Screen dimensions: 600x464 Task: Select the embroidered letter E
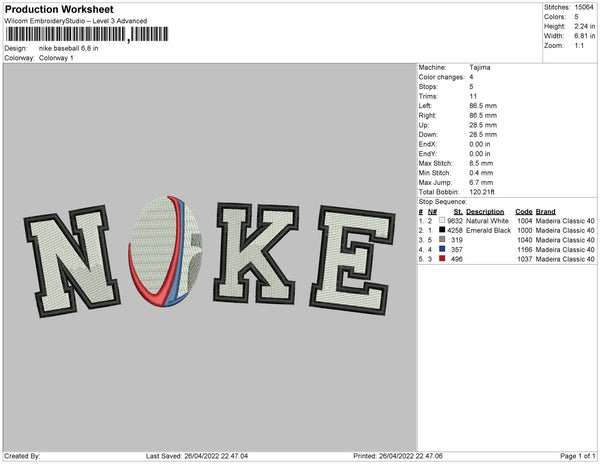[352, 260]
